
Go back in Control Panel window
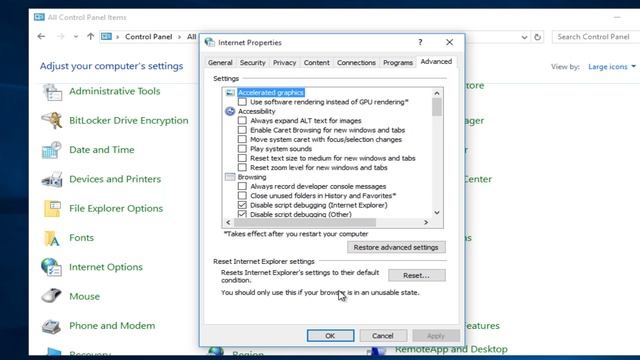[41, 36]
